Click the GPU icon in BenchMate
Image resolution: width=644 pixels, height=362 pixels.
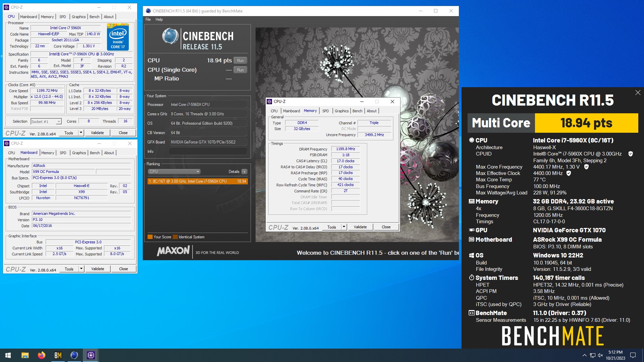[x=472, y=230]
